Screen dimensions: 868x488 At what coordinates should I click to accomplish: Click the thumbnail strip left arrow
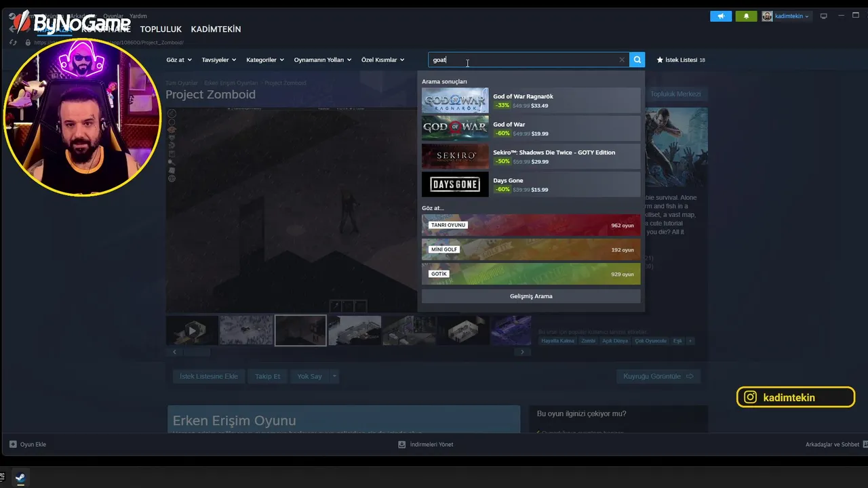tap(174, 352)
